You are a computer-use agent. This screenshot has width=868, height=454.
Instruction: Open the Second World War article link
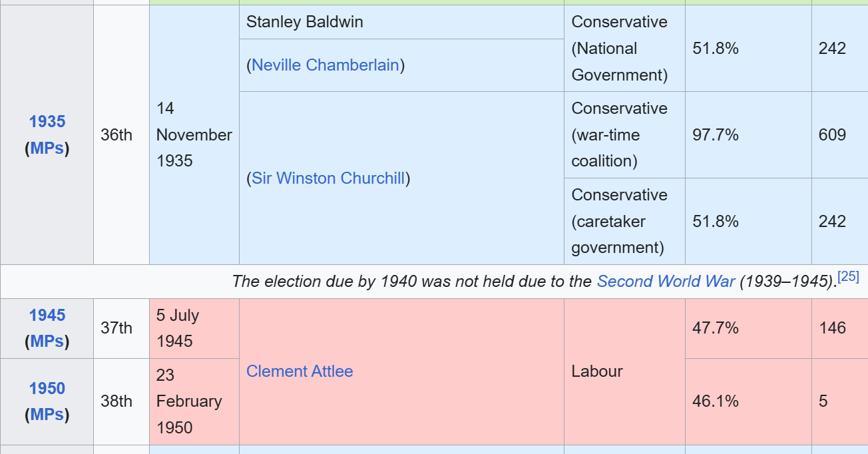tap(666, 282)
